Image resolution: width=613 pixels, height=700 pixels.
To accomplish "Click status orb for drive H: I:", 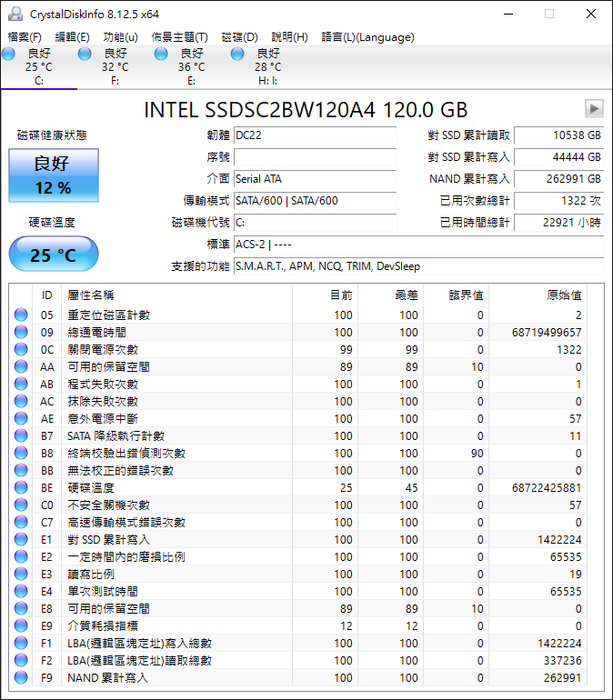I will (237, 54).
